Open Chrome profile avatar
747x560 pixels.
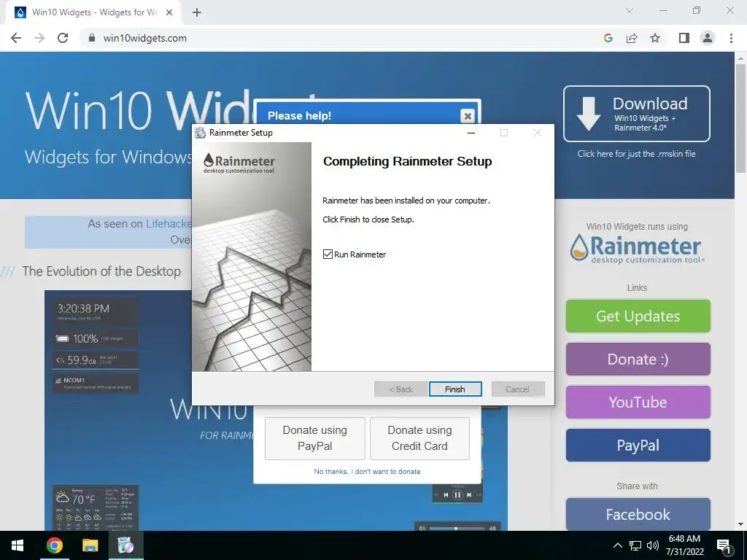(x=708, y=38)
